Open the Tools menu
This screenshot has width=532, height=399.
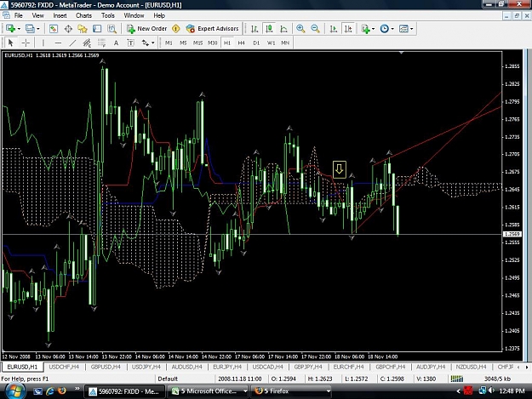108,15
